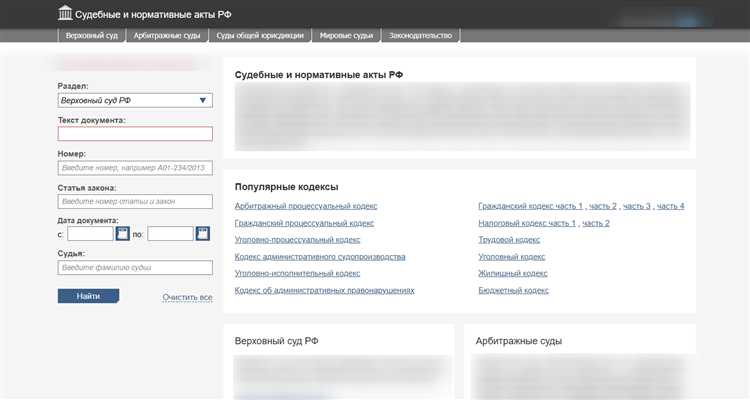This screenshot has height=400, width=750.
Task: Open the Законодательство tab
Action: coord(420,35)
